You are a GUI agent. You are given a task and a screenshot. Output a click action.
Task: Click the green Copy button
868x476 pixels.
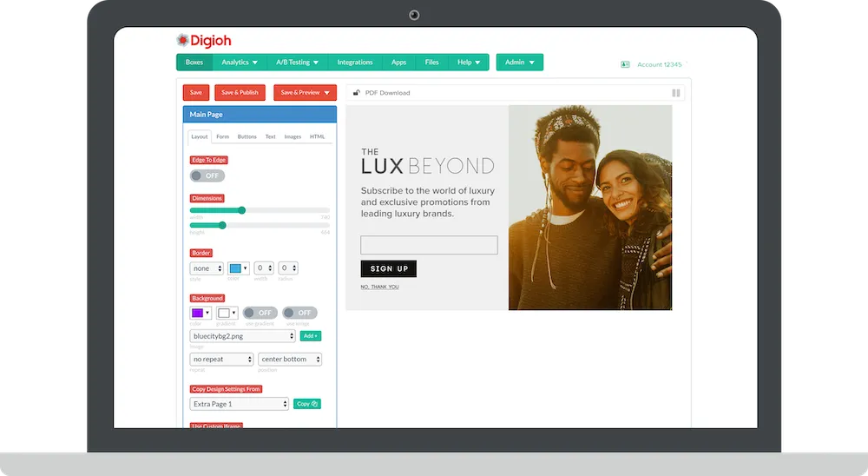point(306,404)
